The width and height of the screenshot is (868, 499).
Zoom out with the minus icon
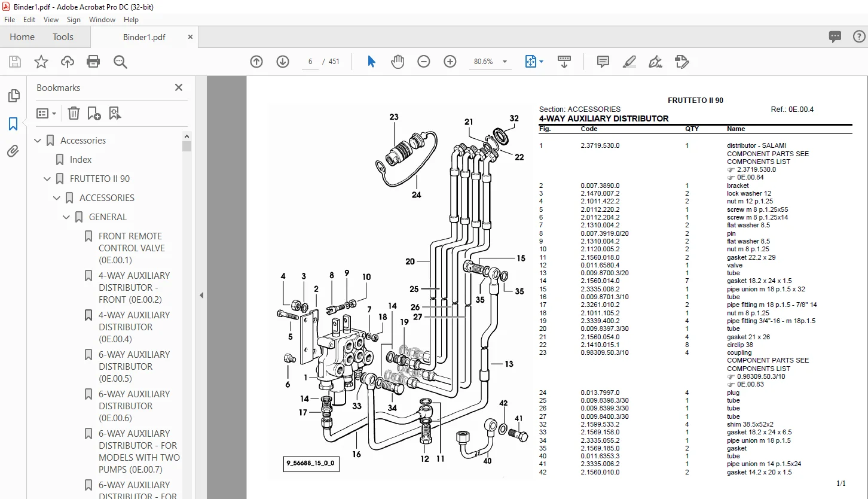424,62
